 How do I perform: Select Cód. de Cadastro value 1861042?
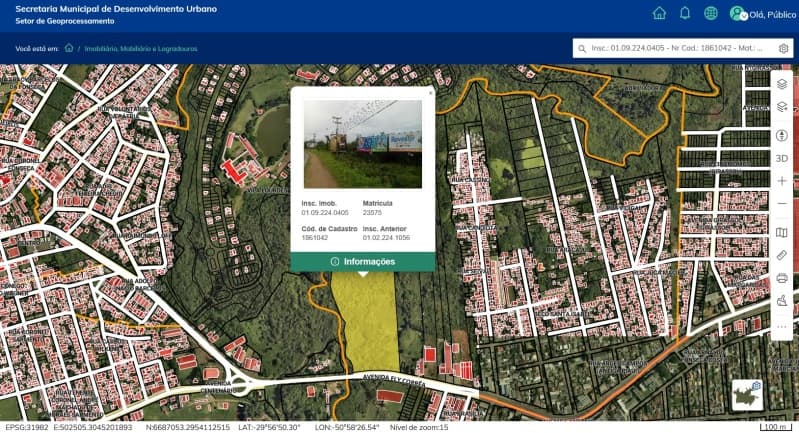314,237
